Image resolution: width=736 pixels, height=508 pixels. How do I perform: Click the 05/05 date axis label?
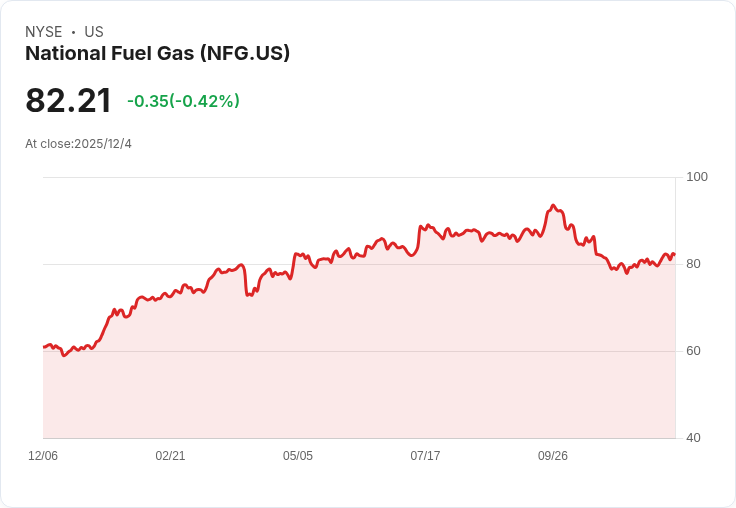298,456
